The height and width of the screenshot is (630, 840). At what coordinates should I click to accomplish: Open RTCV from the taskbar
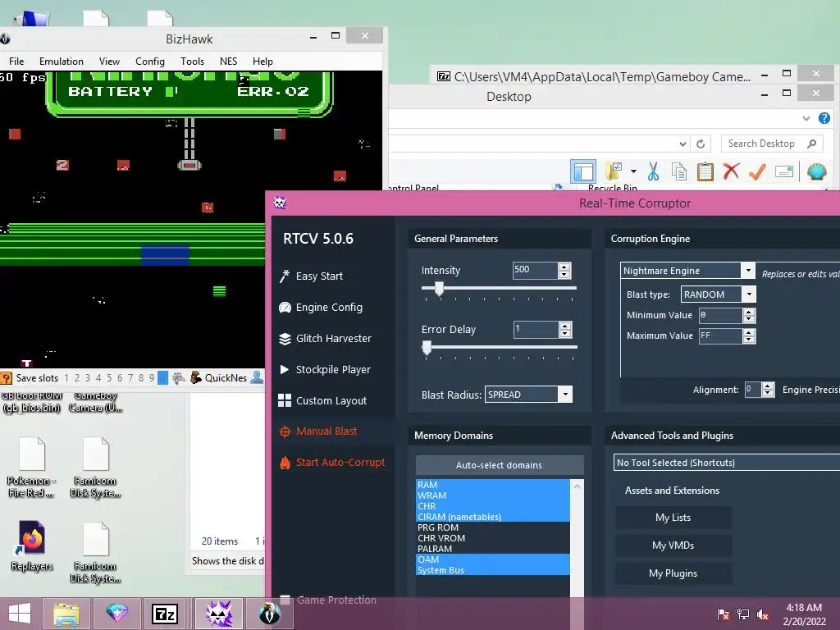coord(218,614)
